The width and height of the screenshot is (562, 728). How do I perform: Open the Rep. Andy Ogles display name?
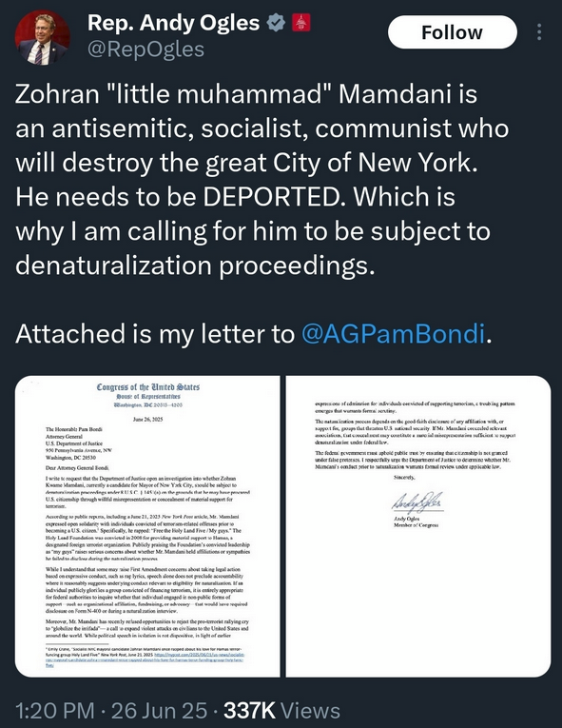174,23
